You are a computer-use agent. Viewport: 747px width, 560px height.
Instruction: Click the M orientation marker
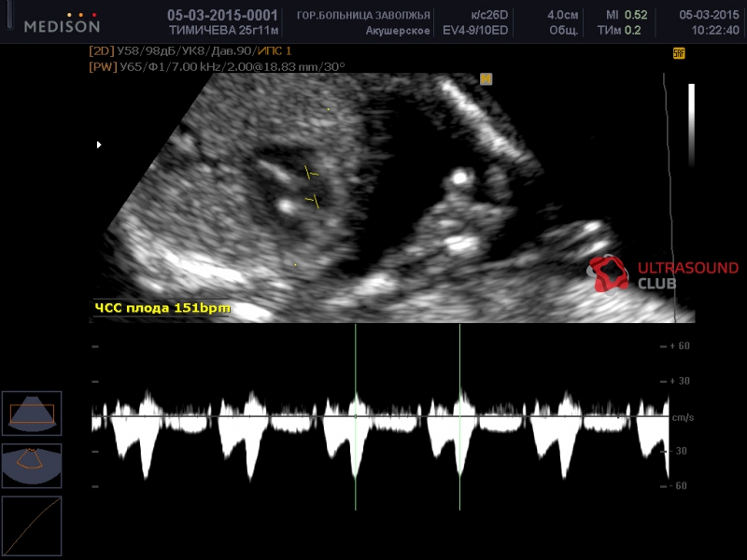486,79
